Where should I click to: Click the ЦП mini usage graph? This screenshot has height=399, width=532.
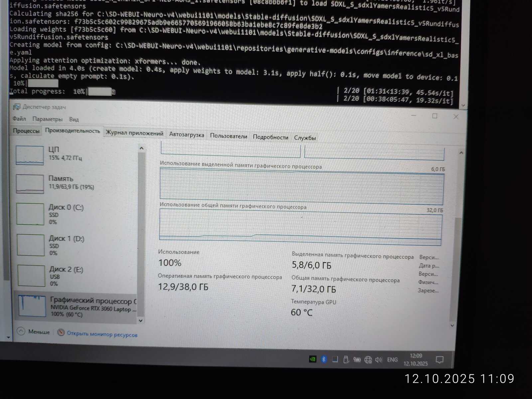30,155
